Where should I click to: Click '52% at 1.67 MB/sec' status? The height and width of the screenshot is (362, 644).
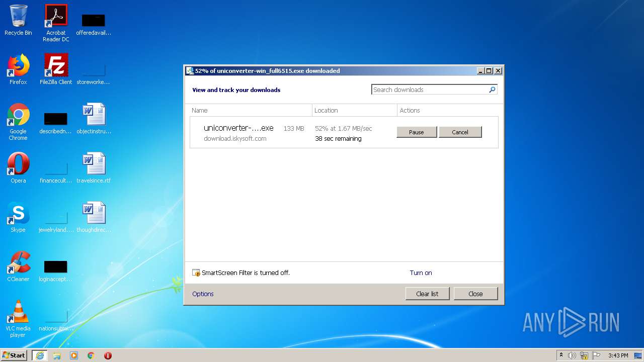pos(344,128)
